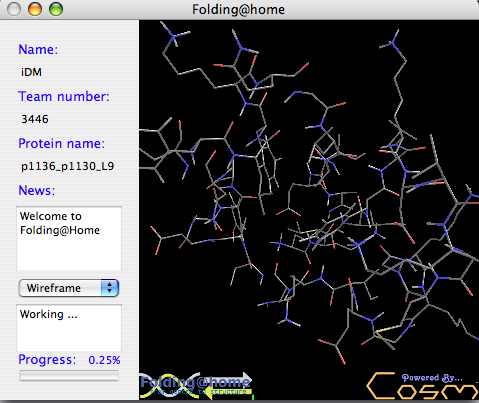Click the Welcome to Folding@Home news box
479x403 pixels.
pyautogui.click(x=69, y=239)
